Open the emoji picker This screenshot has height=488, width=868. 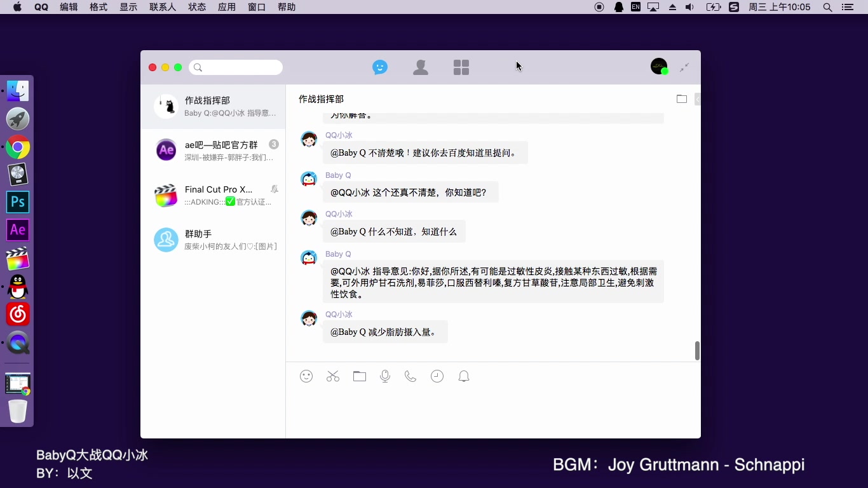(306, 376)
